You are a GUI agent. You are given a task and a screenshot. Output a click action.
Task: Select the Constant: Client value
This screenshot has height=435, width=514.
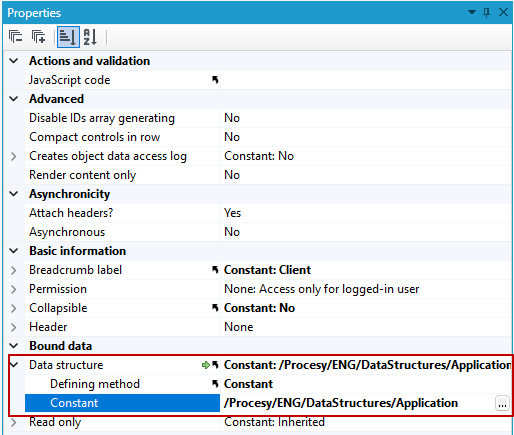coord(267,270)
